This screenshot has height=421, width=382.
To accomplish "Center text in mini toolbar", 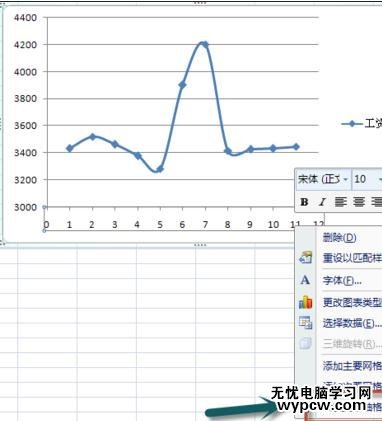I will pyautogui.click(x=359, y=202).
